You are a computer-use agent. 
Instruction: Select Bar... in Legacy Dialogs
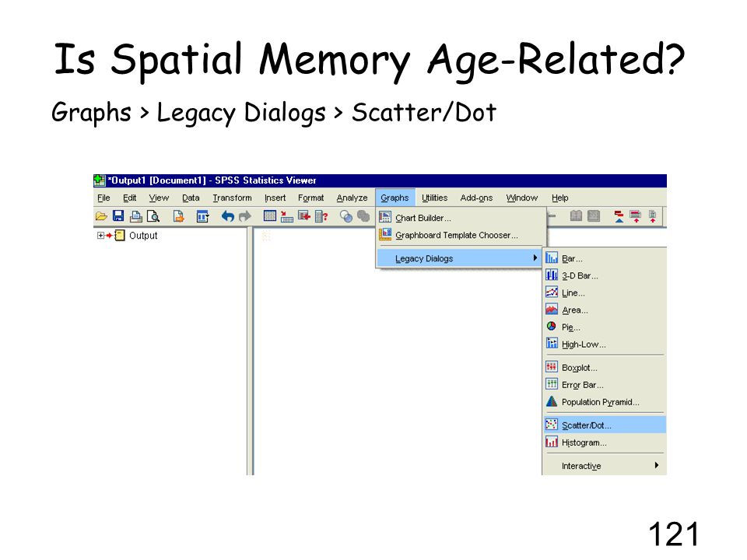605,258
